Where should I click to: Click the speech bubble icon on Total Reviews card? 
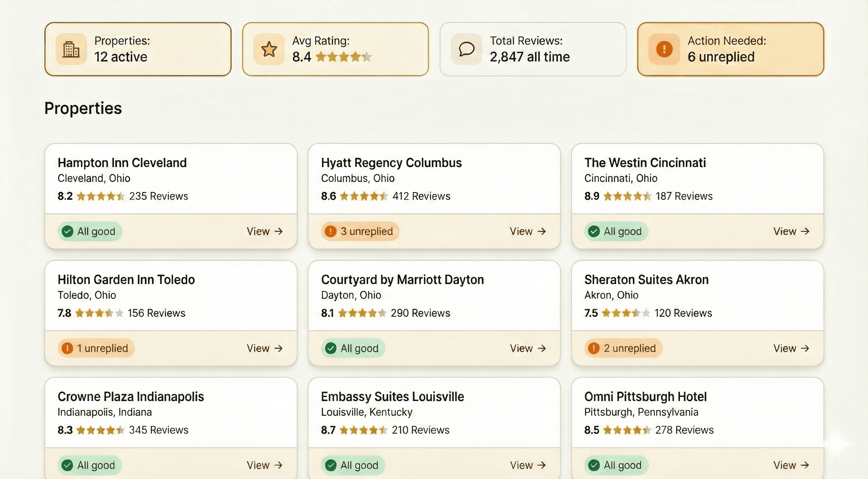pos(466,49)
